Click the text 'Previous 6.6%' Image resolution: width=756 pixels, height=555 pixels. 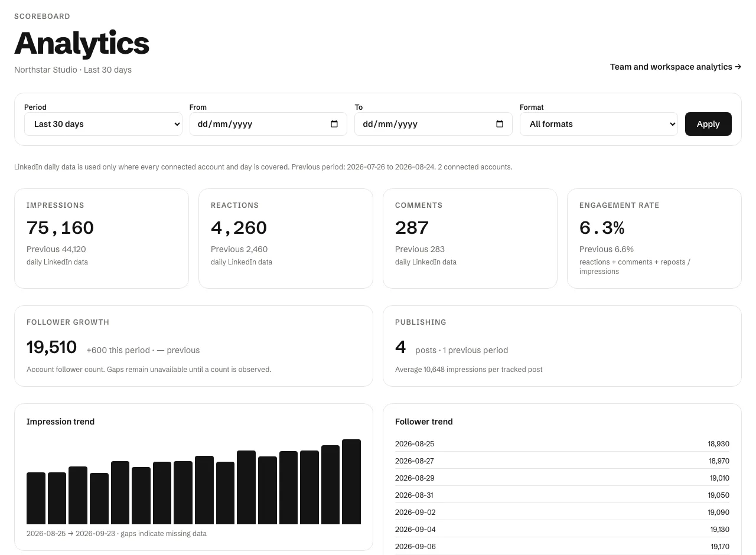click(x=607, y=249)
